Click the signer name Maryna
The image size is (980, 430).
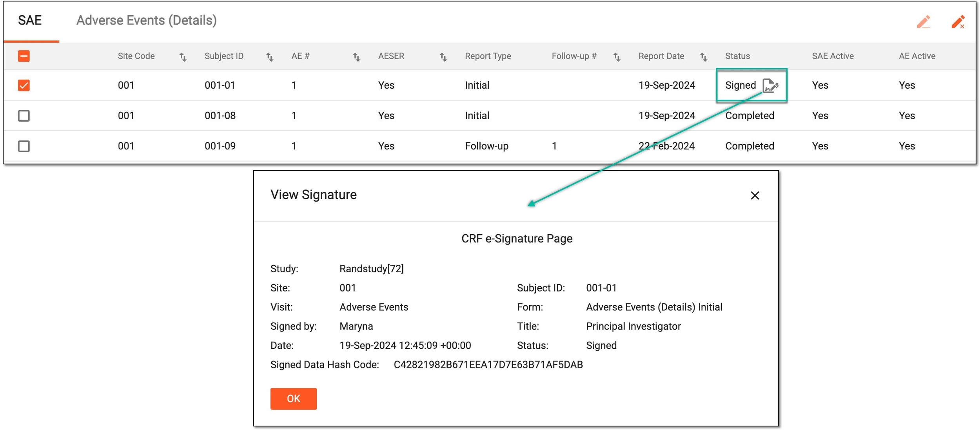[x=356, y=326]
